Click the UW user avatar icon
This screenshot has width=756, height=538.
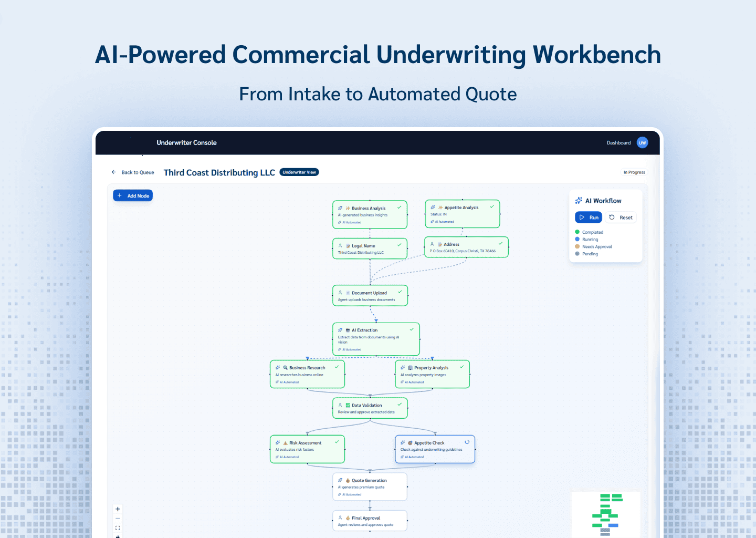point(642,143)
